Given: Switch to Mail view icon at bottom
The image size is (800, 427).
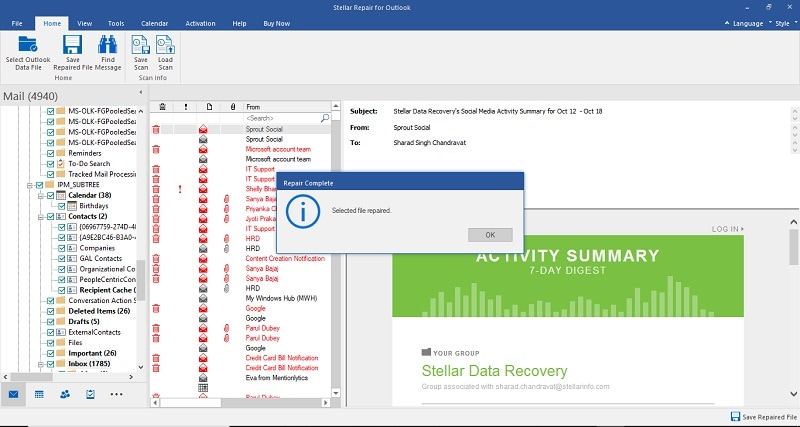Looking at the screenshot, I should coord(13,394).
